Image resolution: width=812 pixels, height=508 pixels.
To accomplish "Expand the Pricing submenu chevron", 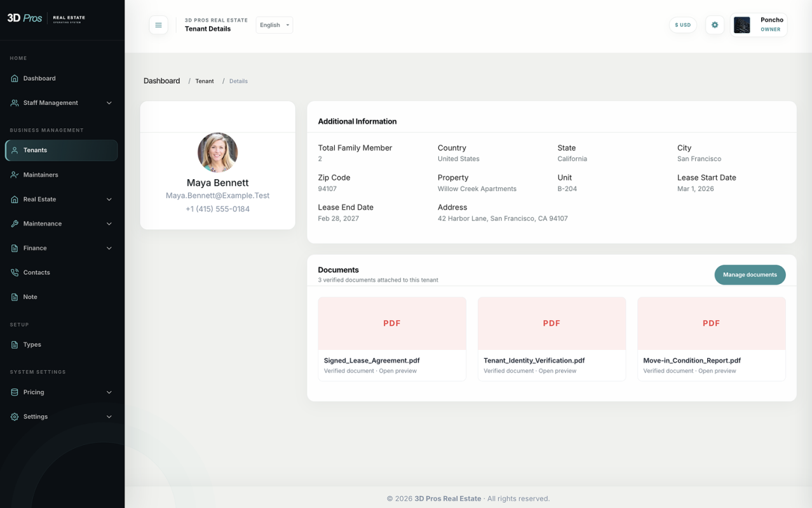I will (x=109, y=392).
